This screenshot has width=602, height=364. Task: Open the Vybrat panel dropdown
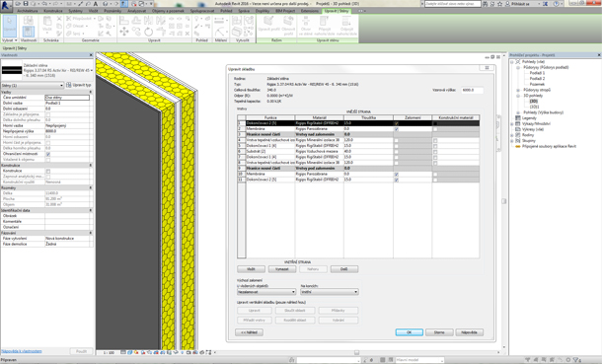point(9,39)
